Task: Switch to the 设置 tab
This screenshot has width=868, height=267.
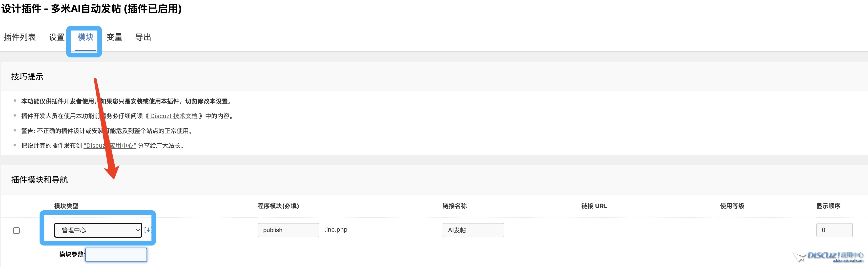Action: (x=57, y=37)
